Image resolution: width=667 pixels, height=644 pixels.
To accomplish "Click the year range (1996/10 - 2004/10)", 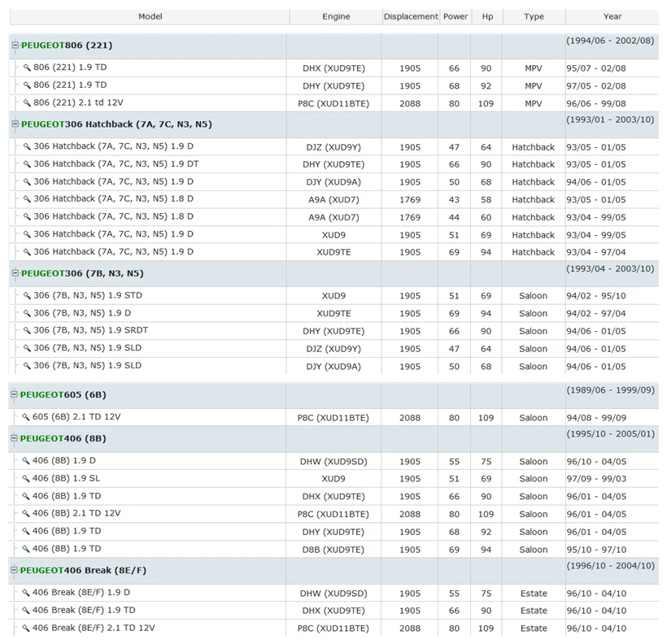I will point(610,565).
